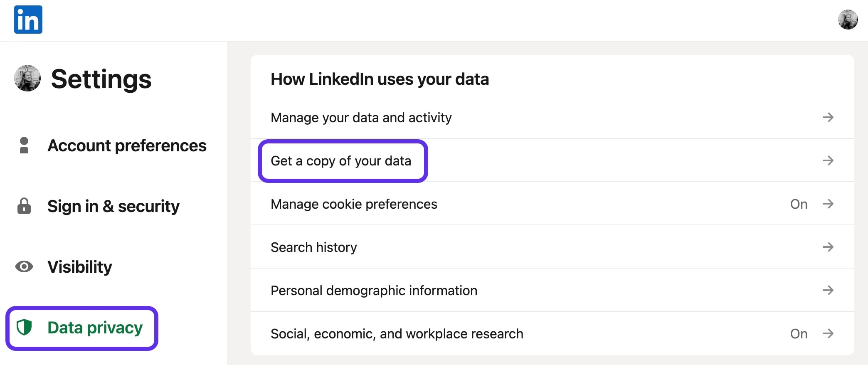Open Manage cookie preferences
Viewport: 868px width, 365px height.
[552, 204]
